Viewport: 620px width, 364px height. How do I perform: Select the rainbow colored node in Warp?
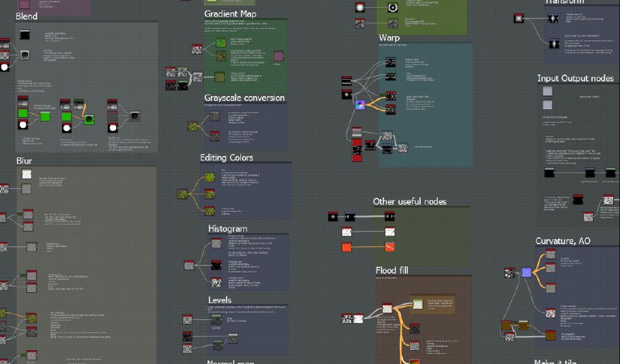(360, 105)
